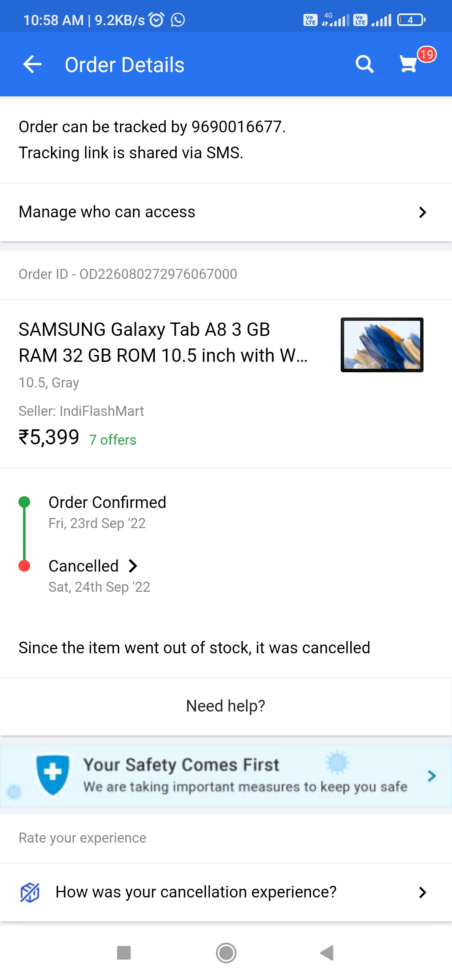The image size is (452, 980).
Task: Tap SAMSUNG Galaxy Tab A8 product title
Action: click(x=163, y=342)
